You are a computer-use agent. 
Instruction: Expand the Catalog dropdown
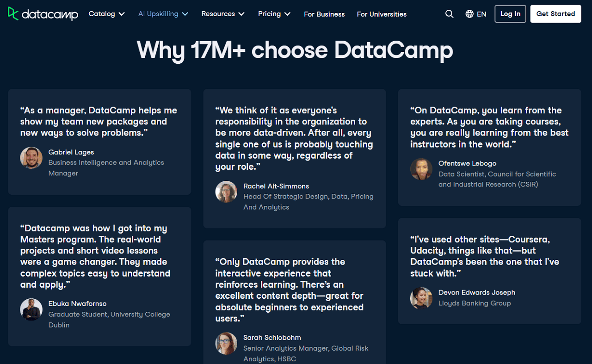pos(106,14)
